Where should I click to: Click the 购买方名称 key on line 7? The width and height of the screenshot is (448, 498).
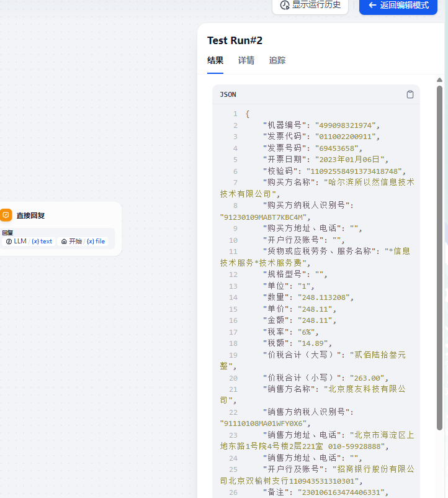(x=289, y=183)
